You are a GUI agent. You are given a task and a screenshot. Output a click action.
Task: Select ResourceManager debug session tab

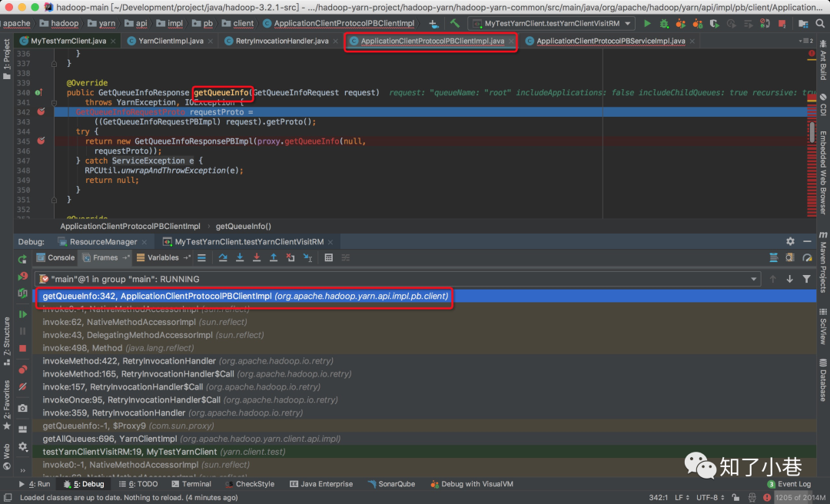tap(103, 241)
